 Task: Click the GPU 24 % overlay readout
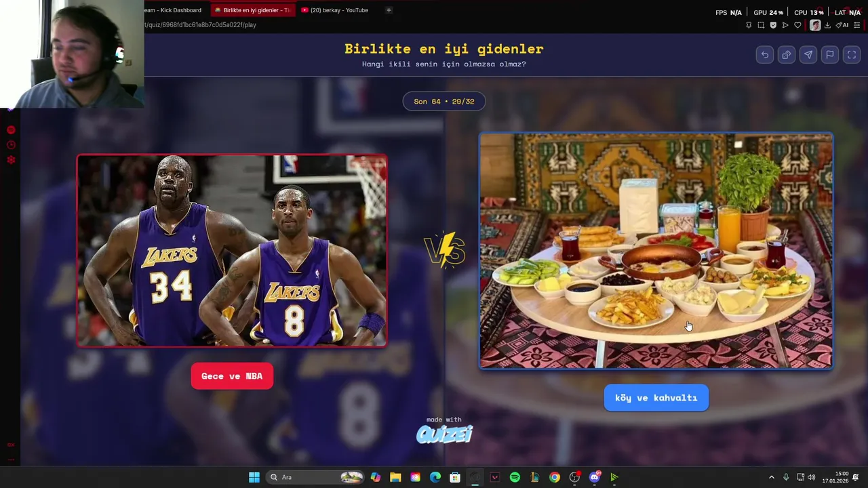768,12
